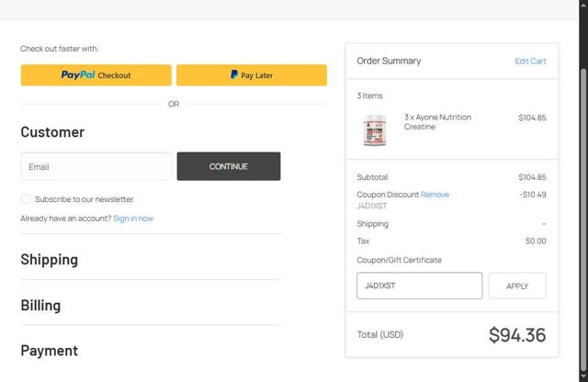Click the Tax value $0.00
588x382 pixels.
[x=536, y=242]
